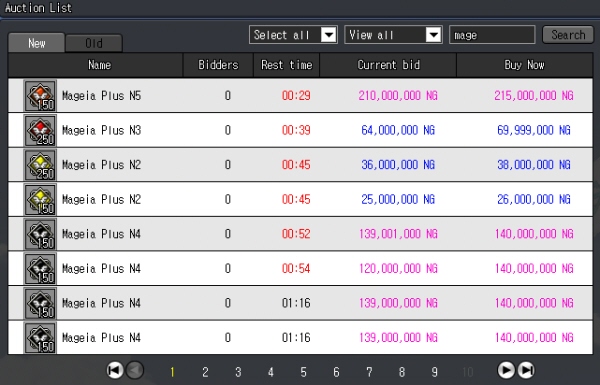Go to the next page arrow
Screen dimensions: 600x385
point(506,370)
